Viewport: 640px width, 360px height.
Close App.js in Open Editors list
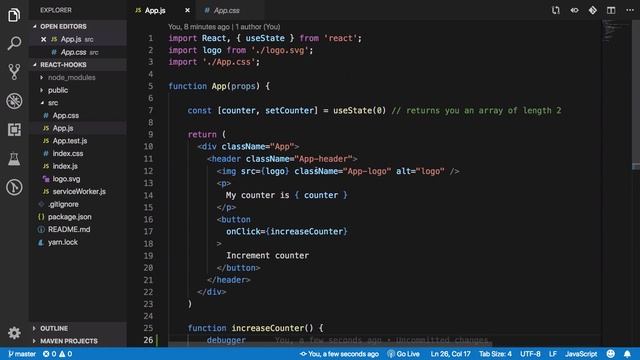[44, 39]
